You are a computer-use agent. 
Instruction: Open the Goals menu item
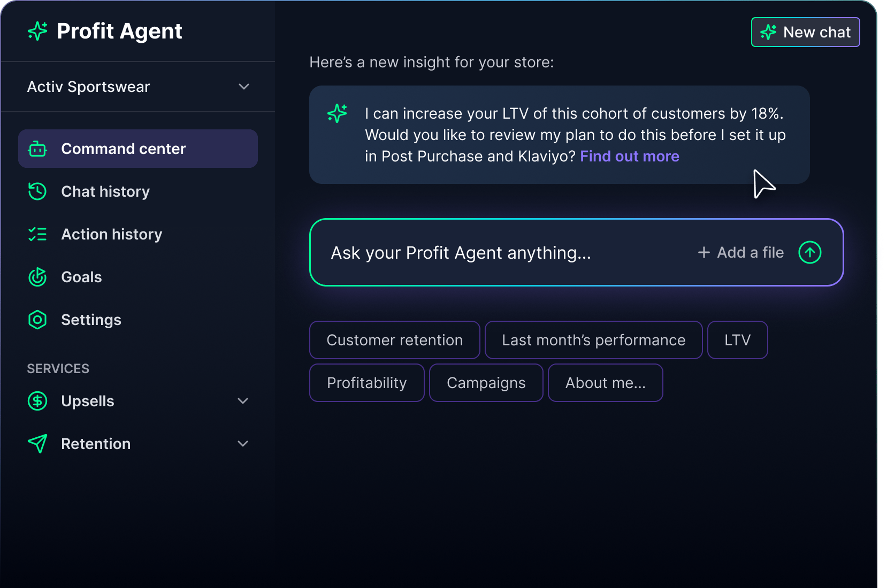[138, 277]
